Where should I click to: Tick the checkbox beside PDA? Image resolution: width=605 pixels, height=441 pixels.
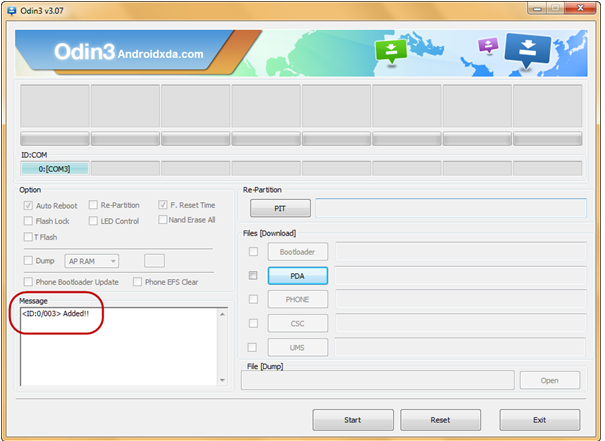pyautogui.click(x=253, y=275)
